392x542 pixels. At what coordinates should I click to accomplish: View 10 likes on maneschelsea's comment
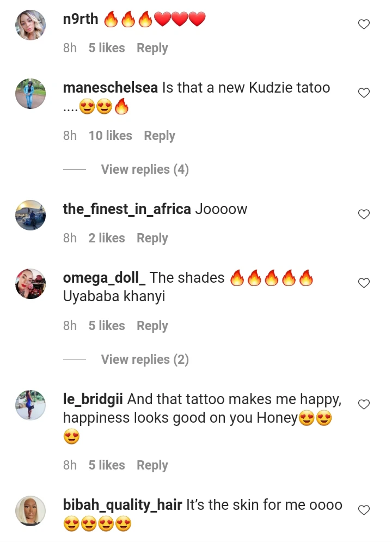pyautogui.click(x=110, y=136)
